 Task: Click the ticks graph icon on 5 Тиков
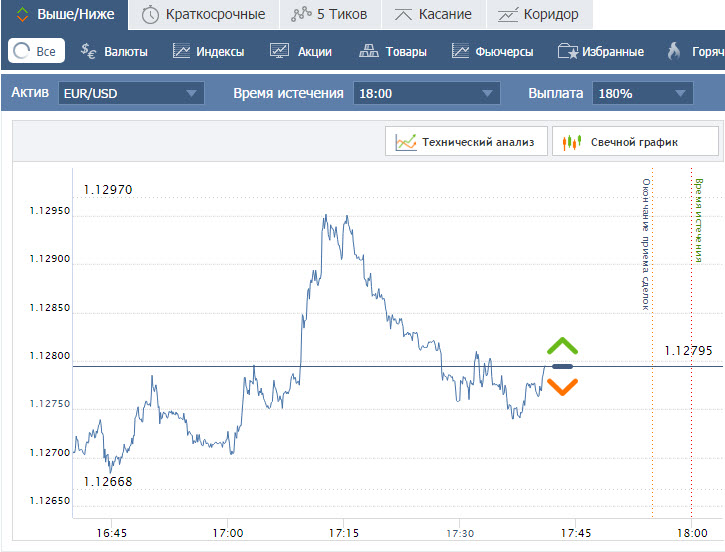301,14
